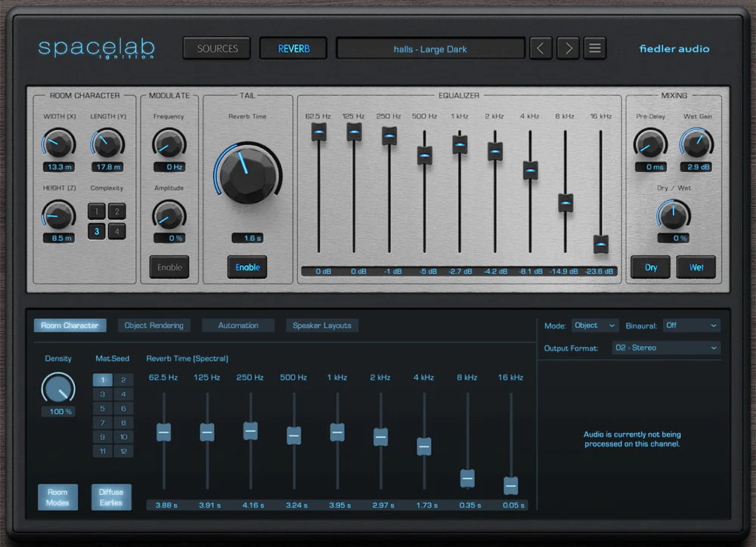
Task: Toggle the Enable button under Modulate
Action: tap(169, 267)
